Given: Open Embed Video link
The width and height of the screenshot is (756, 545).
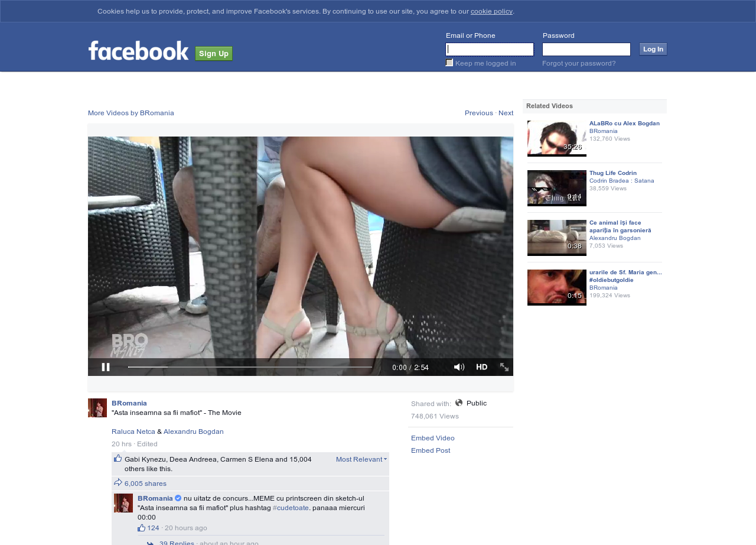Looking at the screenshot, I should [433, 438].
